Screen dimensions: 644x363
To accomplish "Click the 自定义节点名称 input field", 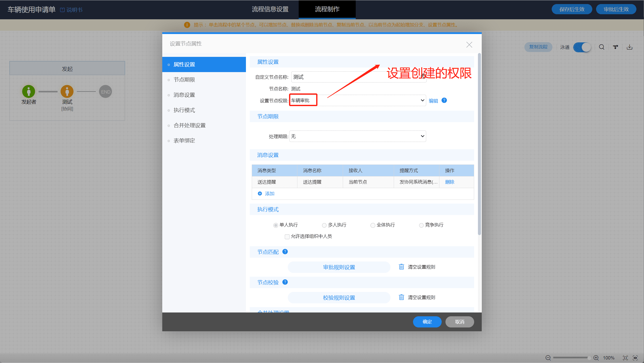I will pos(359,77).
